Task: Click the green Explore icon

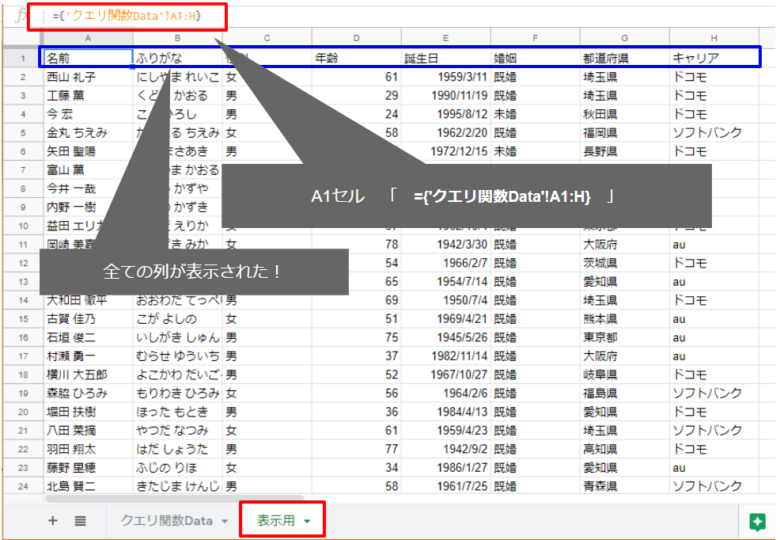Action: point(757,522)
